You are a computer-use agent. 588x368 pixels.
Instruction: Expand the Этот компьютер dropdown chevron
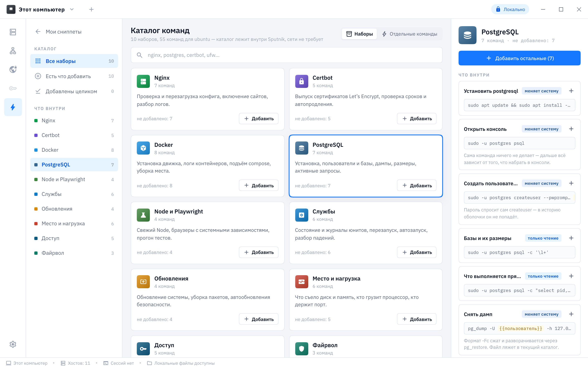72,9
